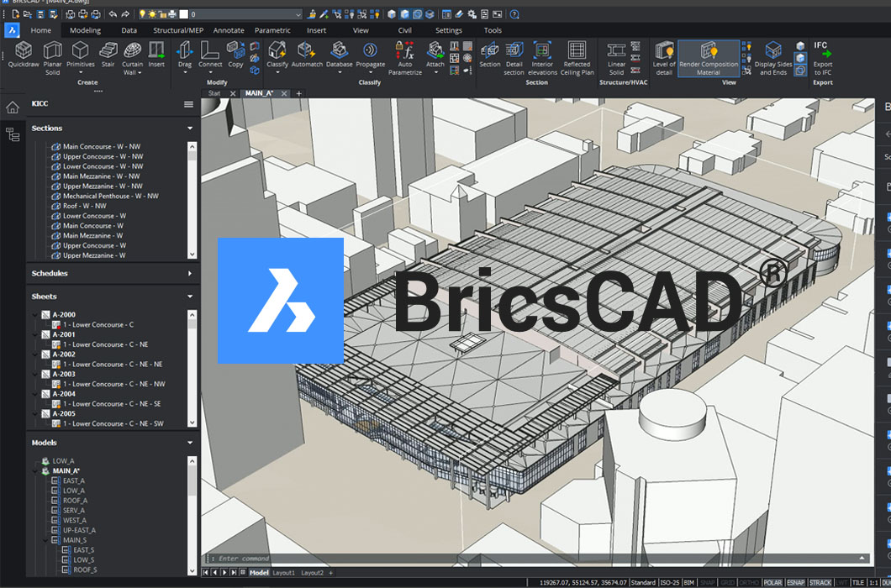The width and height of the screenshot is (891, 588).
Task: Expand the Schedules panel
Action: [x=190, y=274]
